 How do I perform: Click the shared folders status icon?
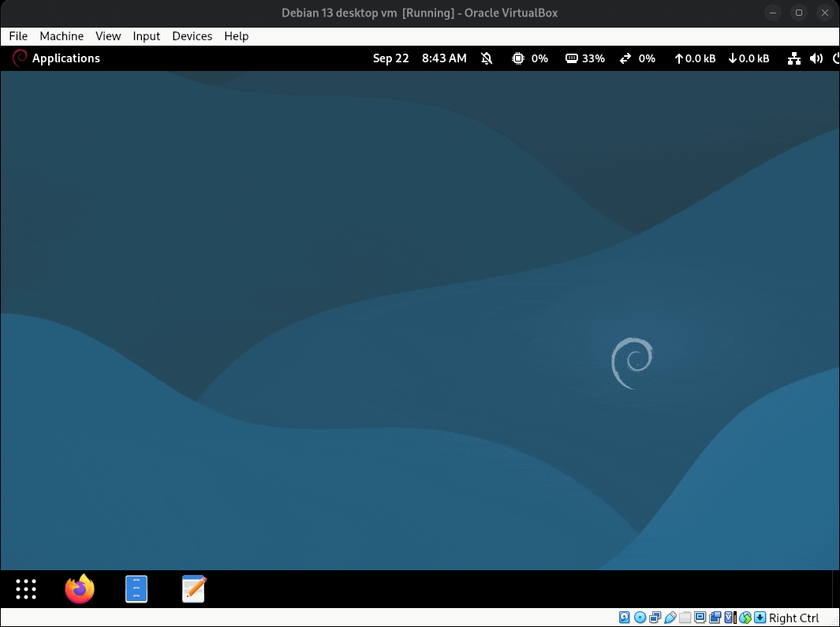pos(685,618)
